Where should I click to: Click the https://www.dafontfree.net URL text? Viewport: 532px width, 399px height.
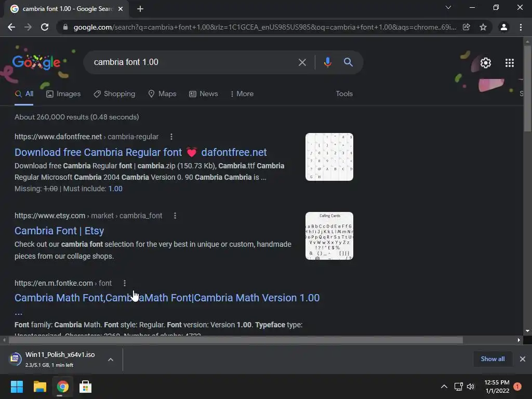(58, 137)
